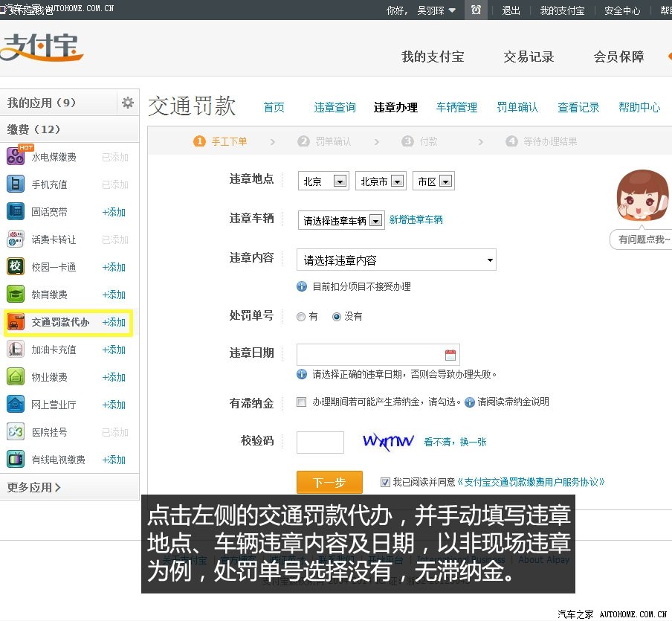Screen dimensions: 672x621
Task: Click the alarm clock icon in top bar
Action: coord(476,10)
